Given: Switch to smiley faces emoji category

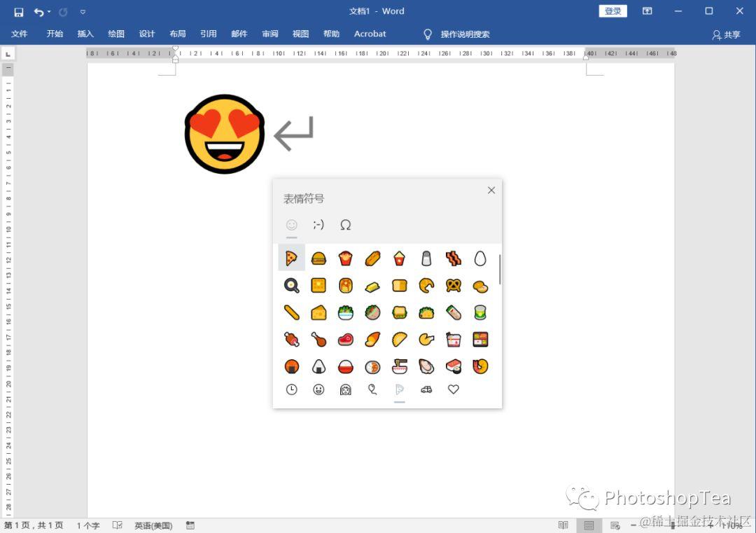Looking at the screenshot, I should [318, 389].
